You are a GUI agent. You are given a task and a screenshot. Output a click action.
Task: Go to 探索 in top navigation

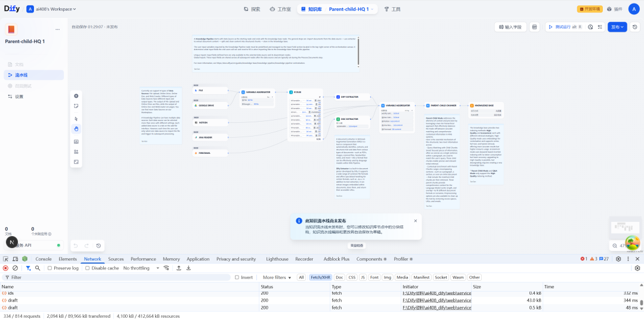click(x=252, y=9)
